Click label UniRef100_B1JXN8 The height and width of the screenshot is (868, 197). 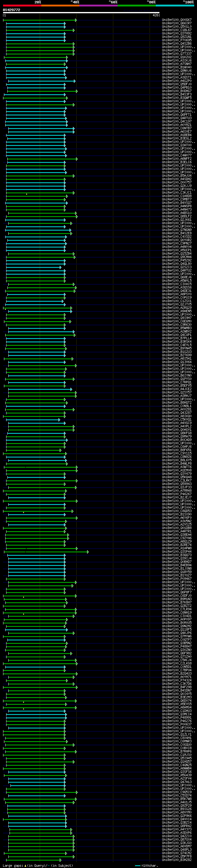(177, 568)
